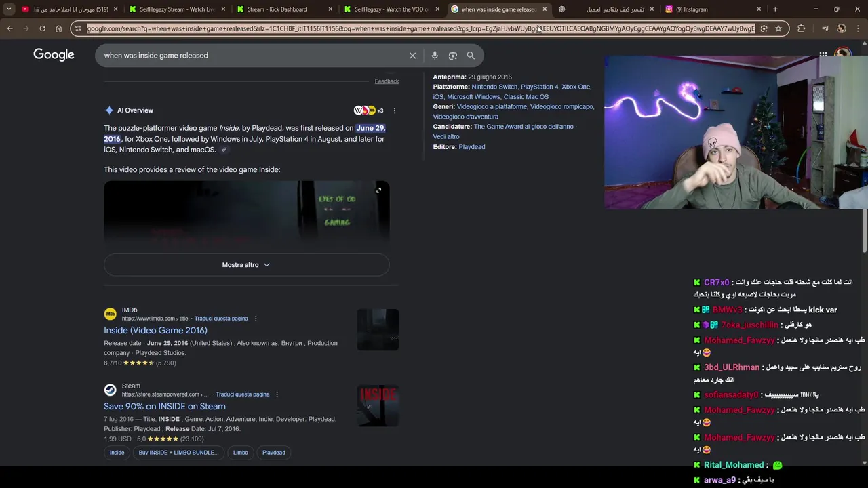
Task: Click Traduci questa pagina for Steam
Action: click(243, 394)
